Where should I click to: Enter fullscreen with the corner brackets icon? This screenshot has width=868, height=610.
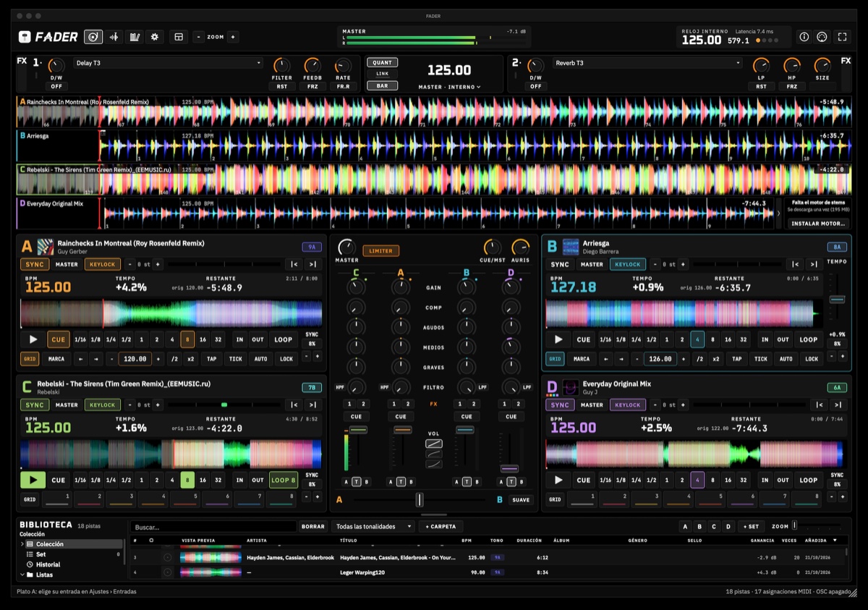841,37
